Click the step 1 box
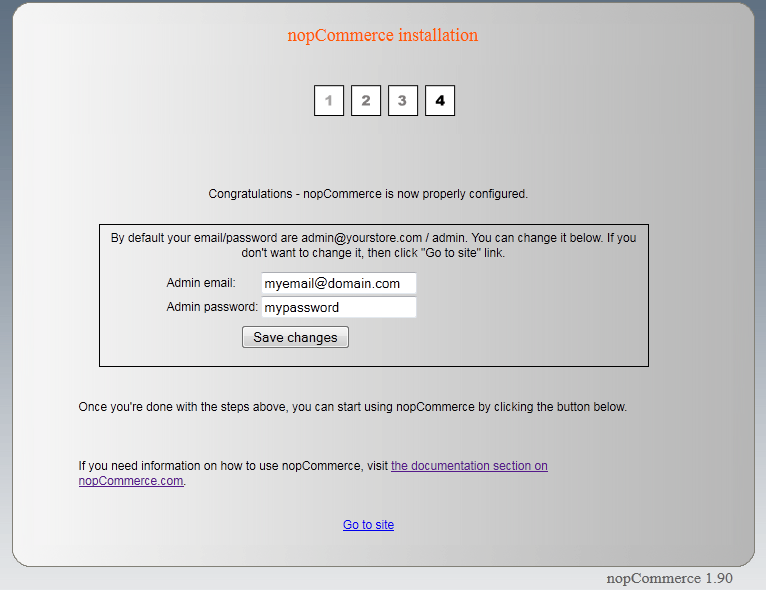The width and height of the screenshot is (766, 590). tap(329, 101)
